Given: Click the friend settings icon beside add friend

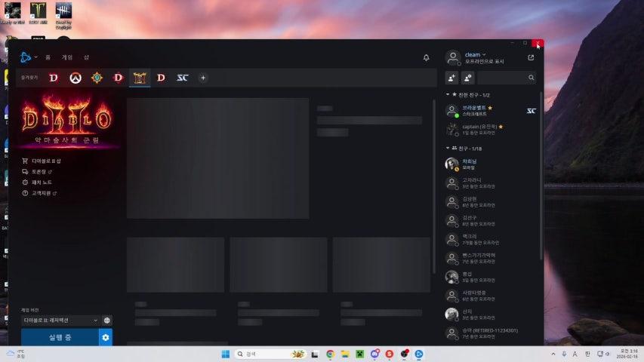Looking at the screenshot, I should [x=468, y=78].
